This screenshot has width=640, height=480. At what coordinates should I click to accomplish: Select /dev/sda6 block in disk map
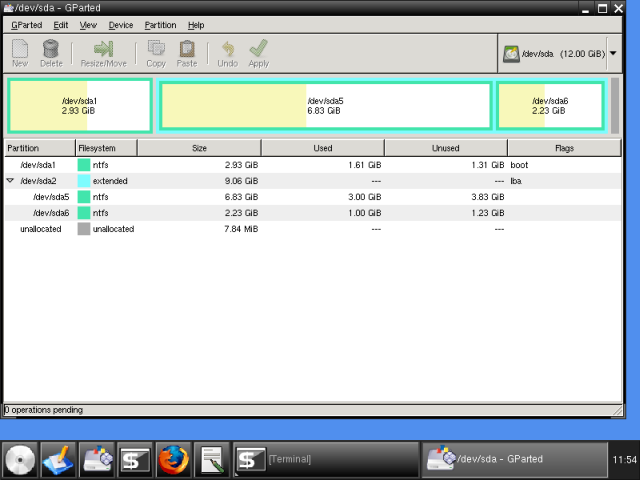[x=550, y=106]
